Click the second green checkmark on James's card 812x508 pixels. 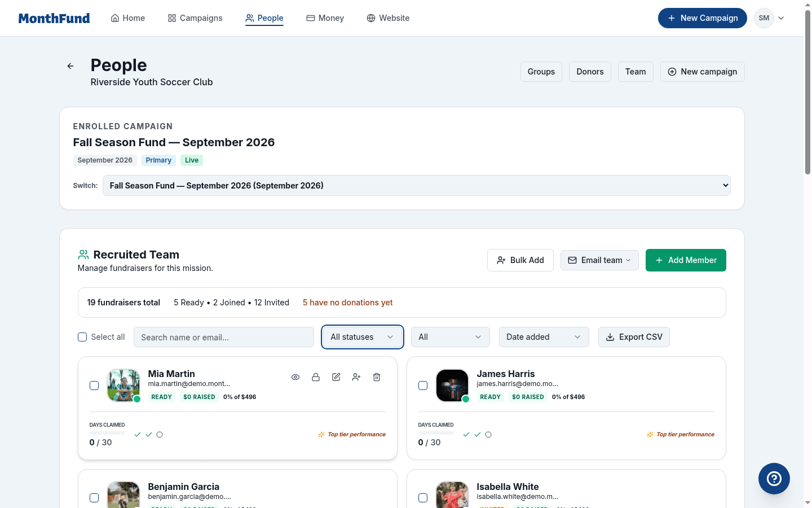click(478, 435)
